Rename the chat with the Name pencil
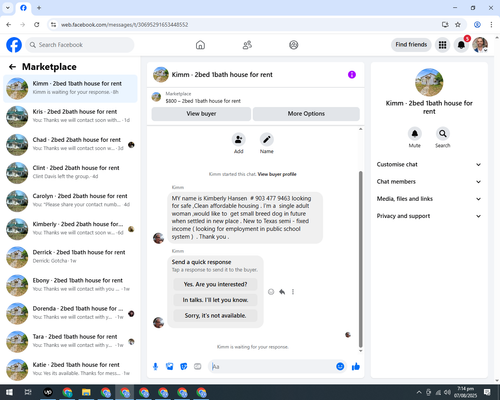This screenshot has width=500, height=400. [267, 139]
